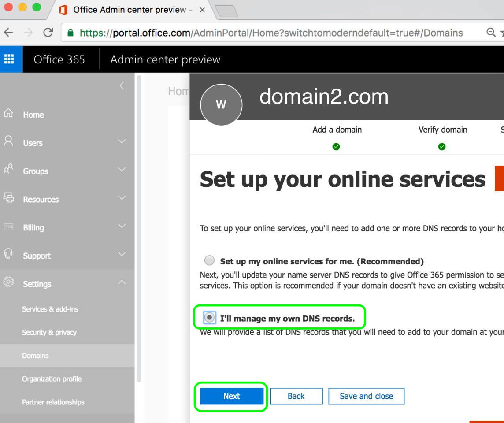The image size is (504, 423).
Task: Click the 'Set up your online services' heading
Action: click(342, 179)
